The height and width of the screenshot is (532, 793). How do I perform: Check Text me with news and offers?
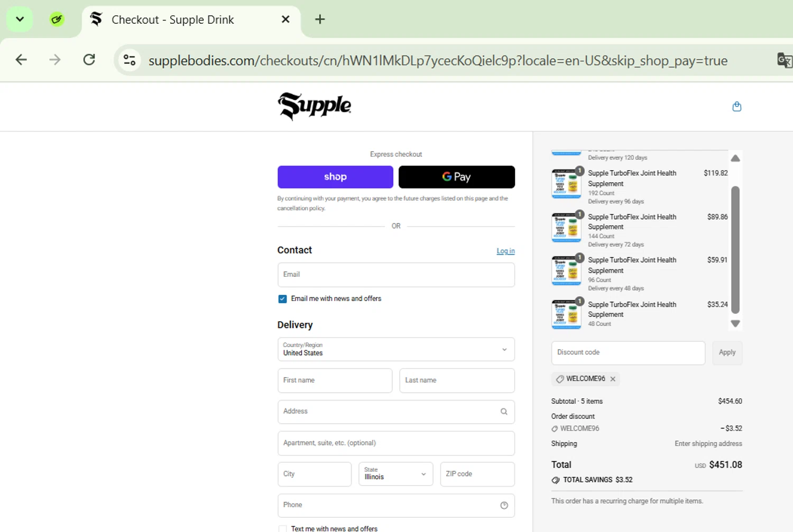tap(282, 529)
